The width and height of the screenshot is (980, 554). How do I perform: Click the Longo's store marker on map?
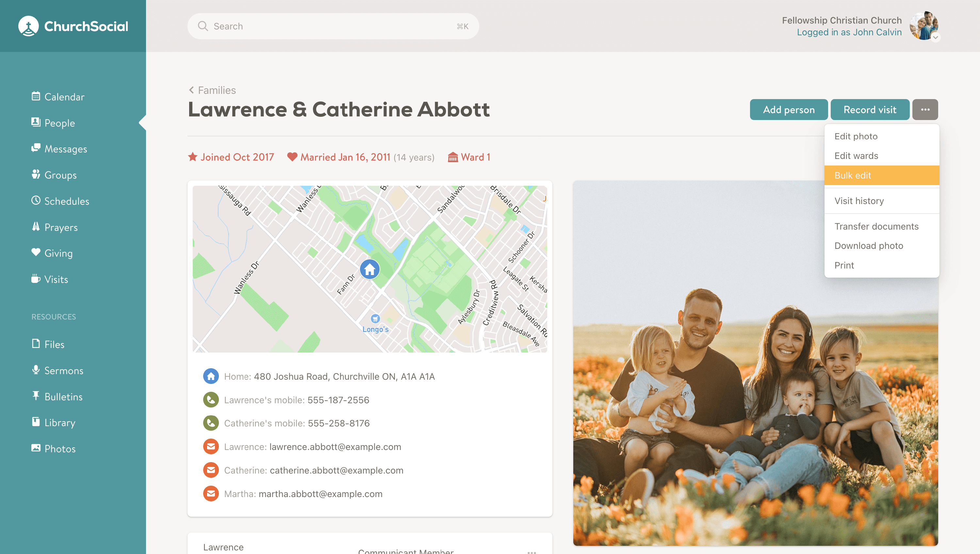coord(375,318)
